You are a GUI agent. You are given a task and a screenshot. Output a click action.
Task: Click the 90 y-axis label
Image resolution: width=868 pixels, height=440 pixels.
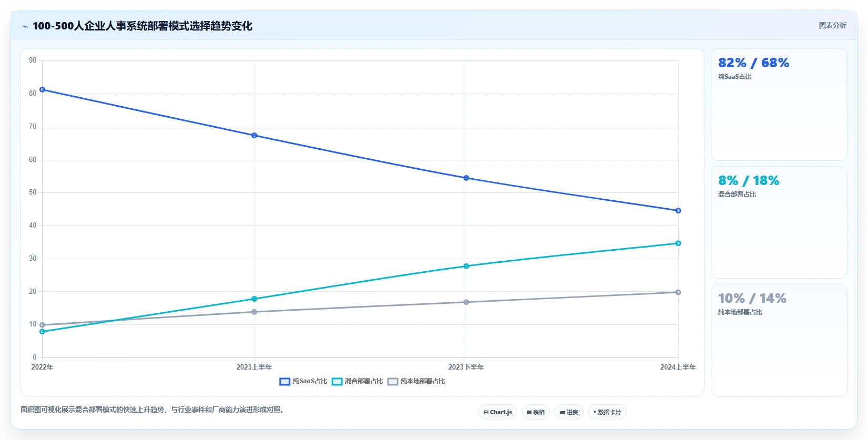click(x=33, y=60)
